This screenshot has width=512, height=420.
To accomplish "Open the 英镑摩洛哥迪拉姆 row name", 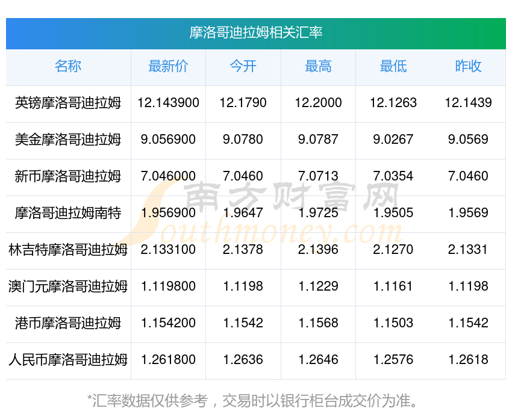I will pyautogui.click(x=68, y=103).
